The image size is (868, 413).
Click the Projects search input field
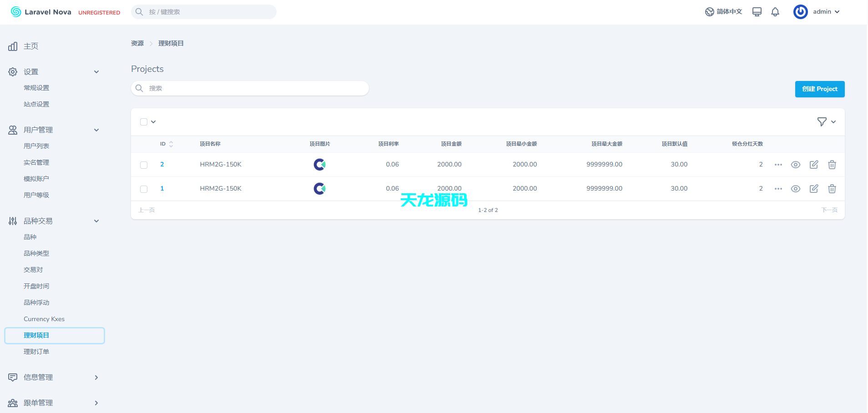pos(250,88)
